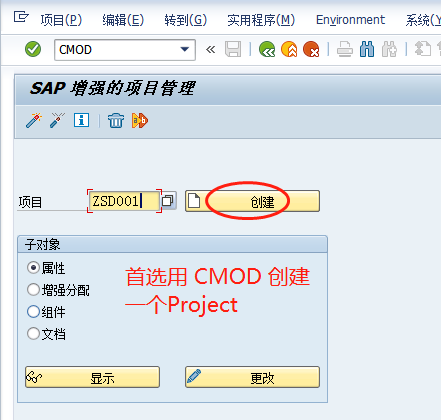Viewport: 441px width, 420px height.
Task: Select the 文档 radio button
Action: coord(33,333)
